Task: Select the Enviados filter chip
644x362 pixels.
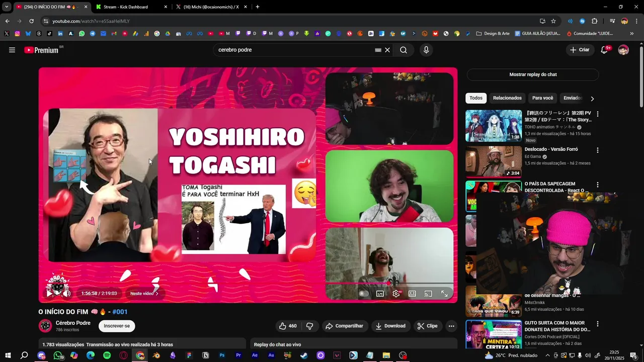Action: pos(573,98)
